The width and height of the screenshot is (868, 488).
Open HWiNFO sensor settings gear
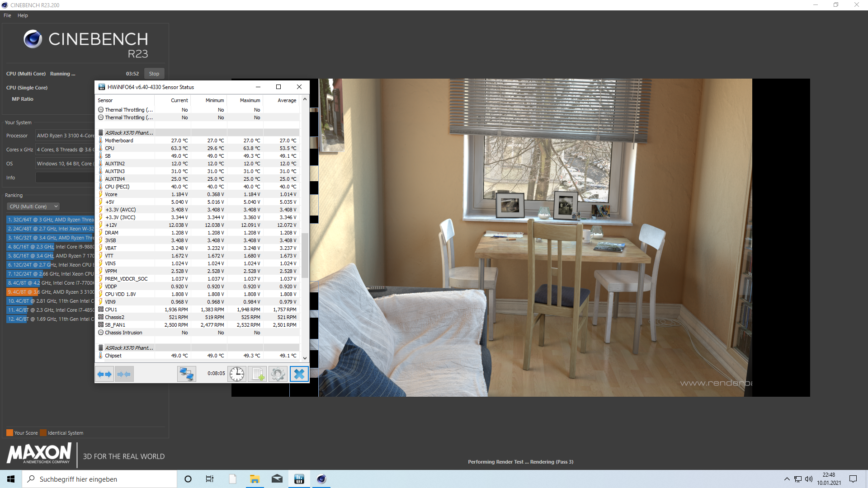point(278,374)
